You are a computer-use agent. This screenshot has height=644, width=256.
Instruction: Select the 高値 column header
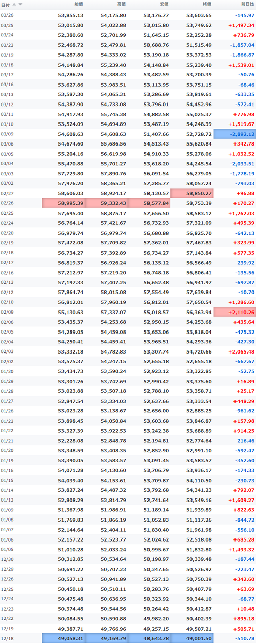click(121, 4)
